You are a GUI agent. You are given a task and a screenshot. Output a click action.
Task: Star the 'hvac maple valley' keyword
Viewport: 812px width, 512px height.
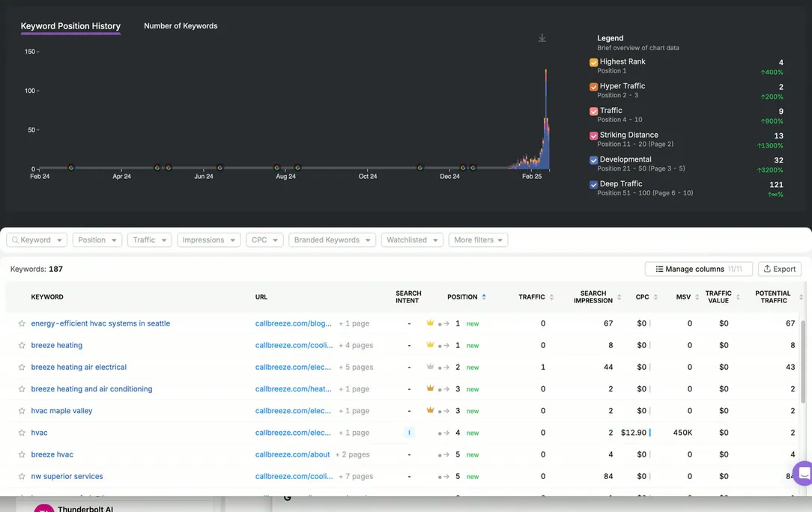pyautogui.click(x=22, y=410)
